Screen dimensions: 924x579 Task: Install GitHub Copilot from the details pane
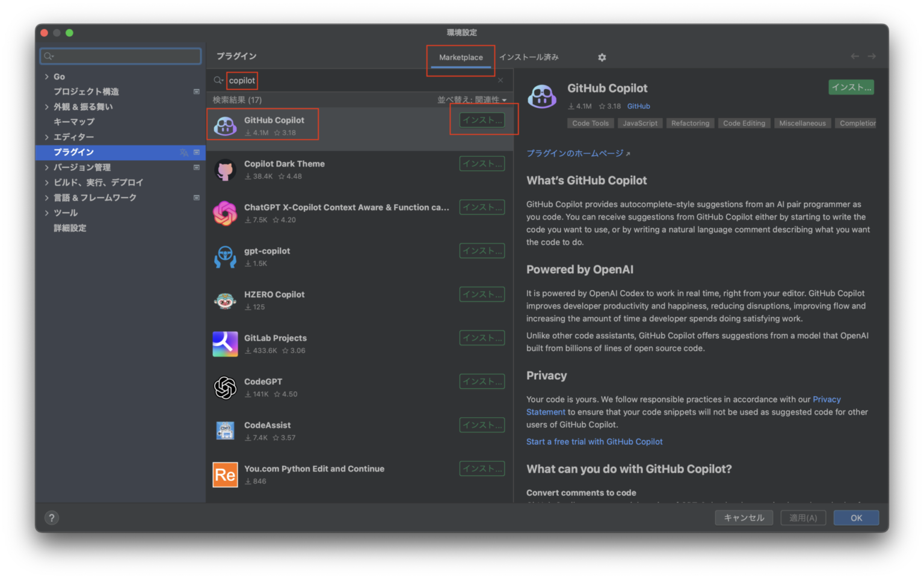click(x=851, y=87)
